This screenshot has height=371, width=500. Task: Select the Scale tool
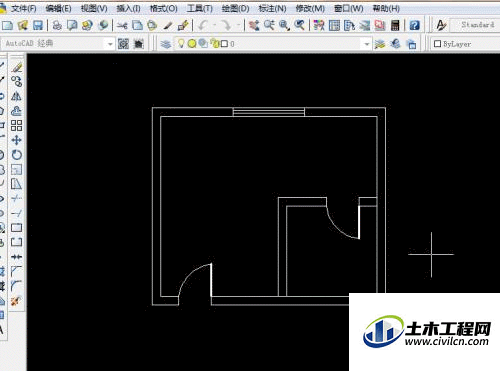pos(16,169)
